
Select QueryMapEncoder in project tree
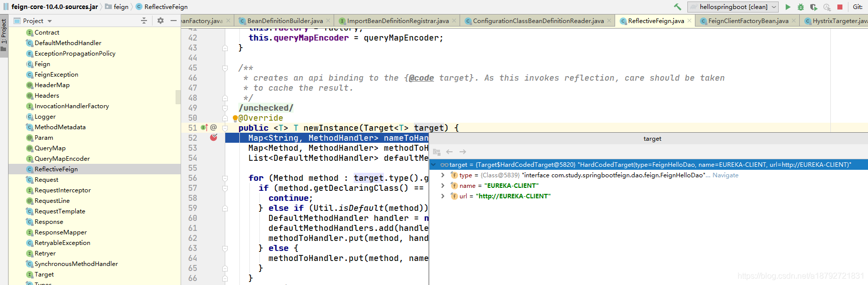(62, 159)
